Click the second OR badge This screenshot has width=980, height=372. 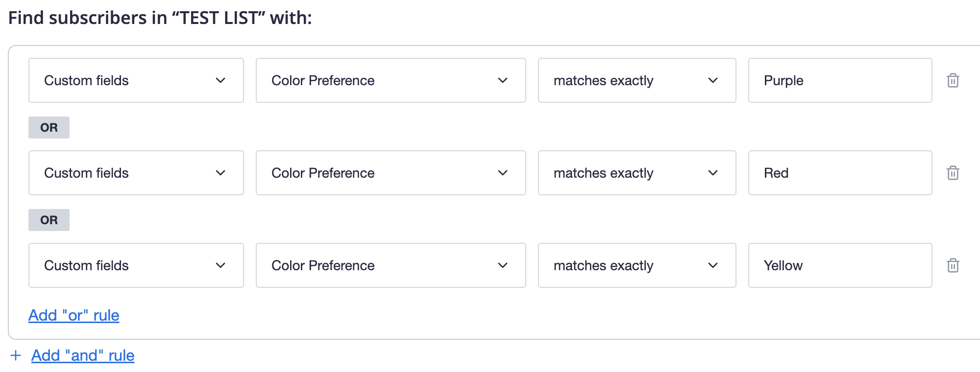click(x=49, y=220)
